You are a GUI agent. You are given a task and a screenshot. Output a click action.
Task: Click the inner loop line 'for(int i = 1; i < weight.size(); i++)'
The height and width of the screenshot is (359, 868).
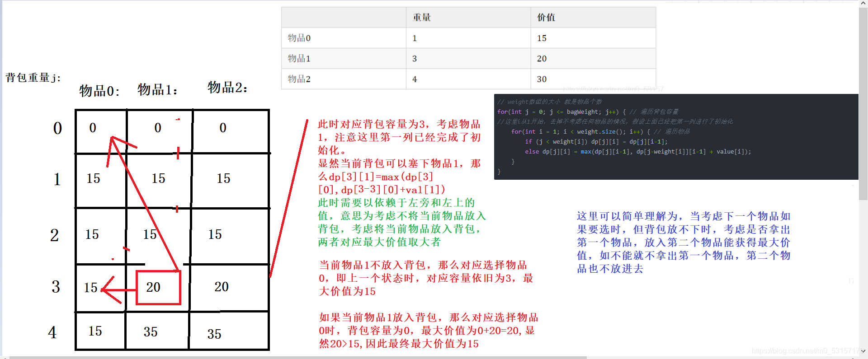coord(580,131)
